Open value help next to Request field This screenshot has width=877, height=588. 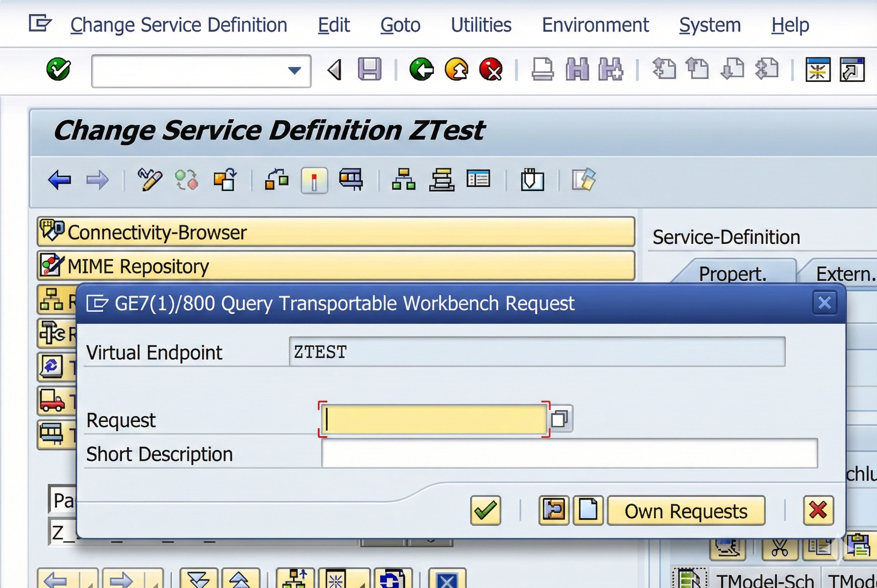point(560,419)
